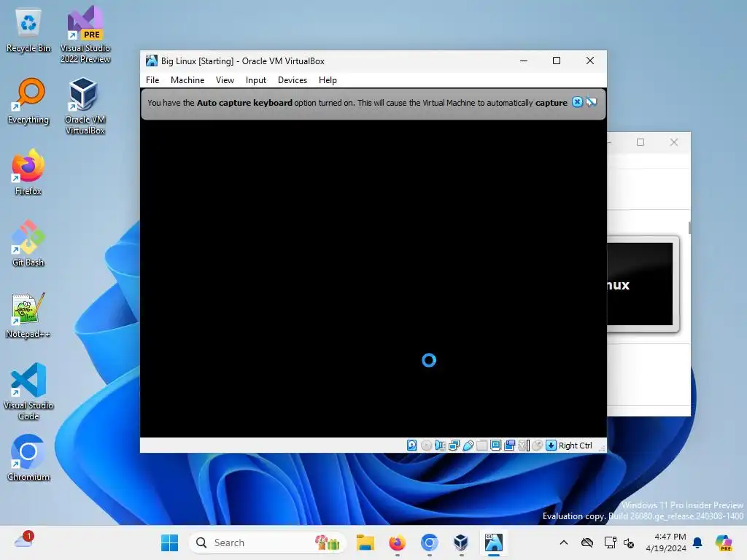
Task: Click the USB devices status icon
Action: [468, 446]
